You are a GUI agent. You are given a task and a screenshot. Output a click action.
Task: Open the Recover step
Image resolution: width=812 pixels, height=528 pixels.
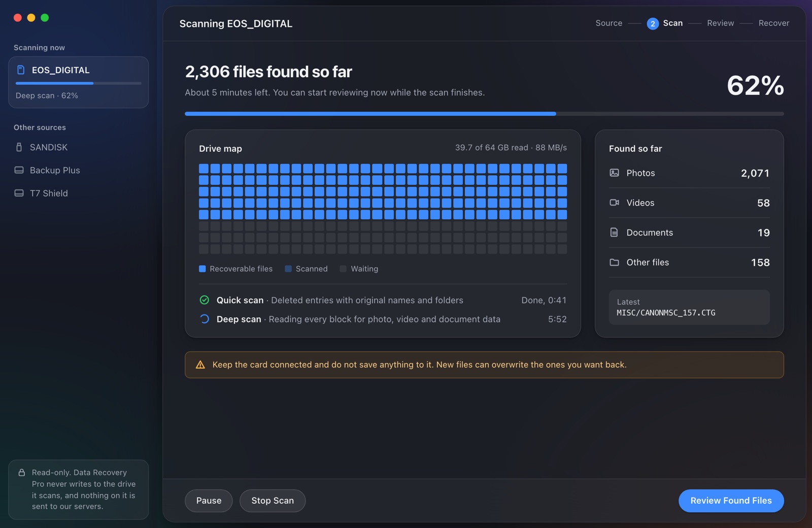tap(773, 23)
